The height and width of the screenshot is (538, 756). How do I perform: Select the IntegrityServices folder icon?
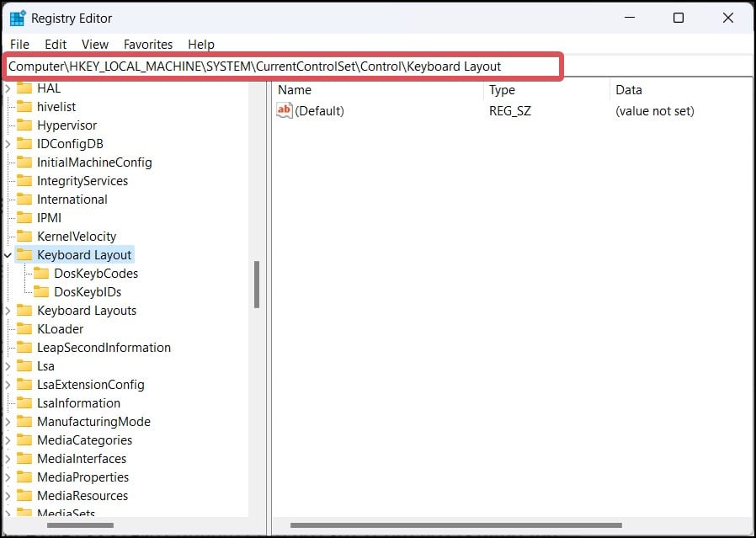pos(24,181)
